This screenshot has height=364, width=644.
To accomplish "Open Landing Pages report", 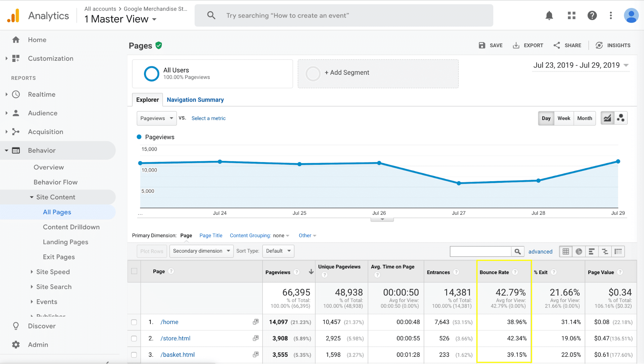I will pos(65,242).
